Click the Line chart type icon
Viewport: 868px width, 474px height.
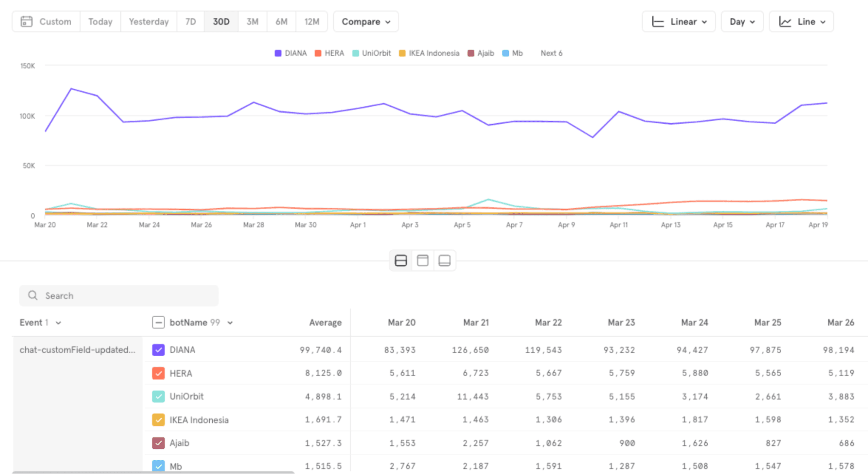point(785,22)
